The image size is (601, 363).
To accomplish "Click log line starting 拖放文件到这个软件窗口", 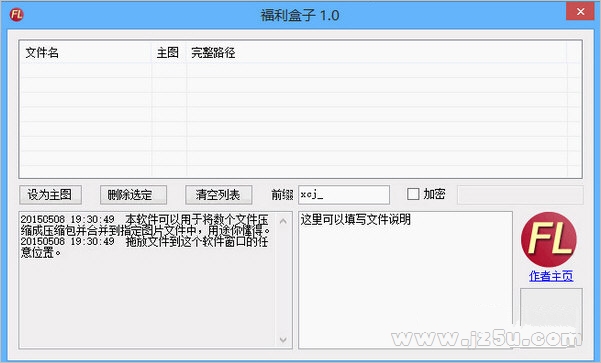I will 144,247.
